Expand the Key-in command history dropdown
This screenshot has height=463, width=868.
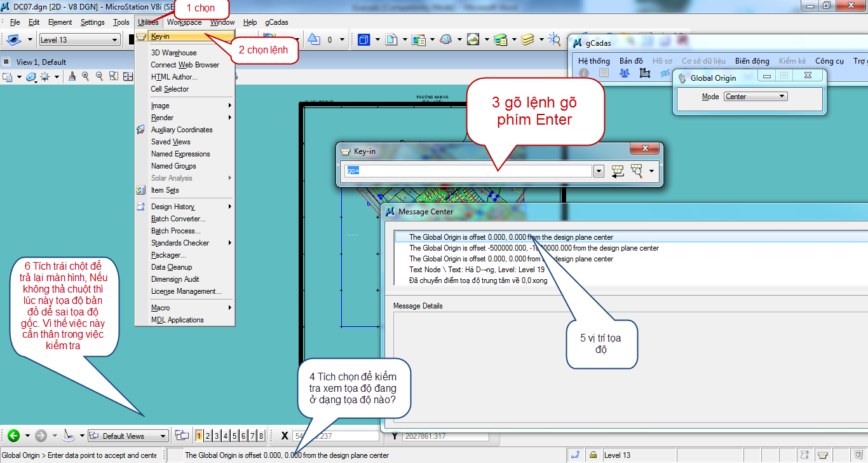(x=598, y=170)
